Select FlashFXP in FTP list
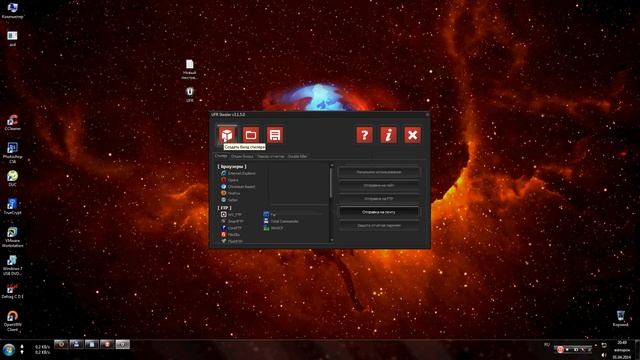The image size is (640, 360). tap(231, 241)
